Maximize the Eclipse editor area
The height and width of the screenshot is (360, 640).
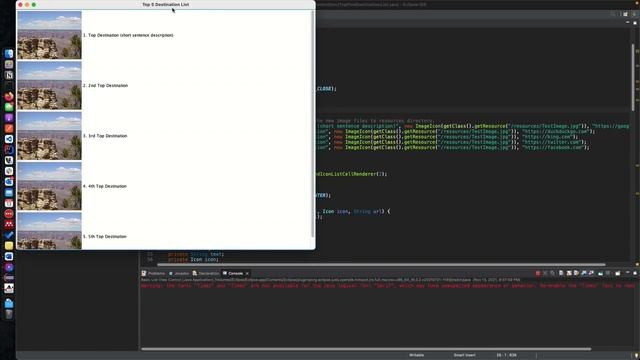pyautogui.click(x=635, y=23)
